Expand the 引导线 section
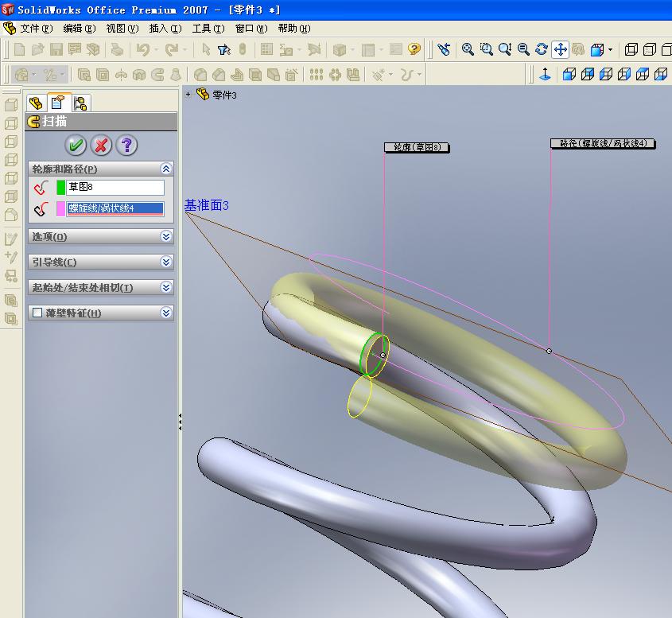This screenshot has width=672, height=618. point(166,262)
